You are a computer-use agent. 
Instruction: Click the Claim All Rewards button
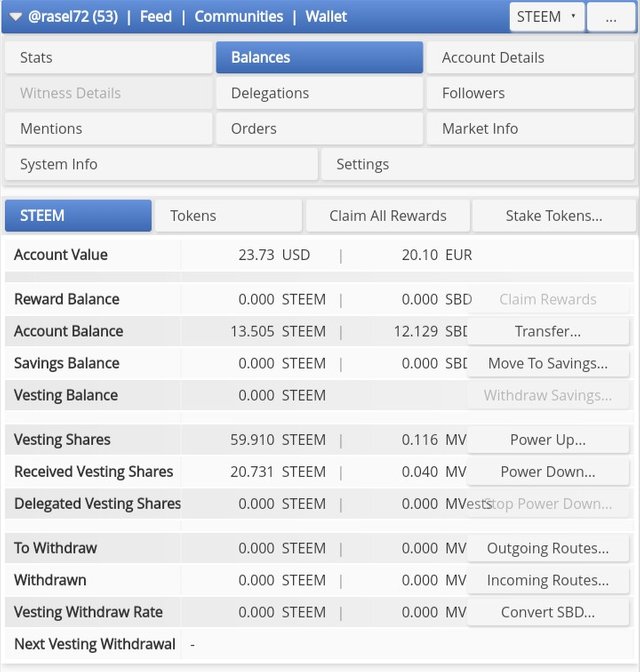tap(388, 216)
